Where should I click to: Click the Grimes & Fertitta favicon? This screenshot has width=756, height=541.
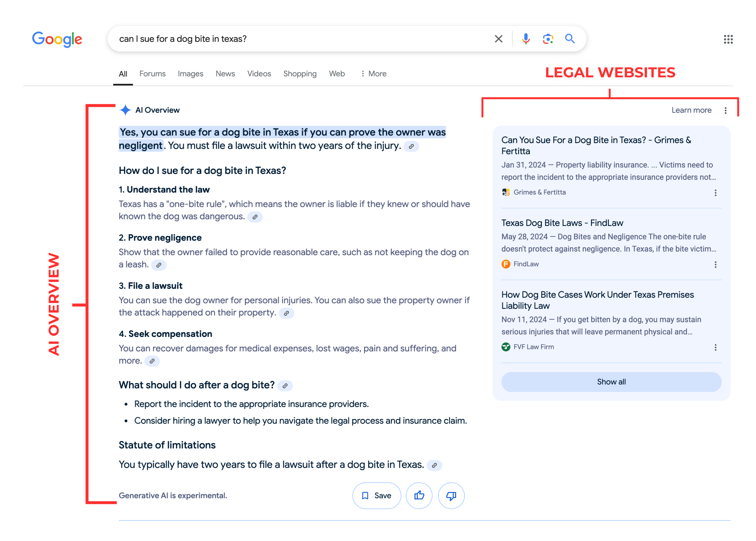point(506,192)
